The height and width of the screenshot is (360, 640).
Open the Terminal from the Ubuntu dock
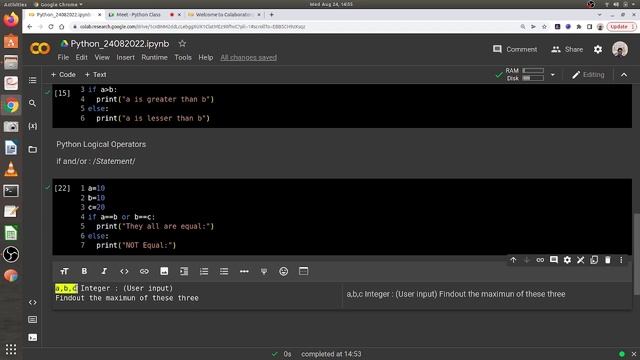point(11,191)
